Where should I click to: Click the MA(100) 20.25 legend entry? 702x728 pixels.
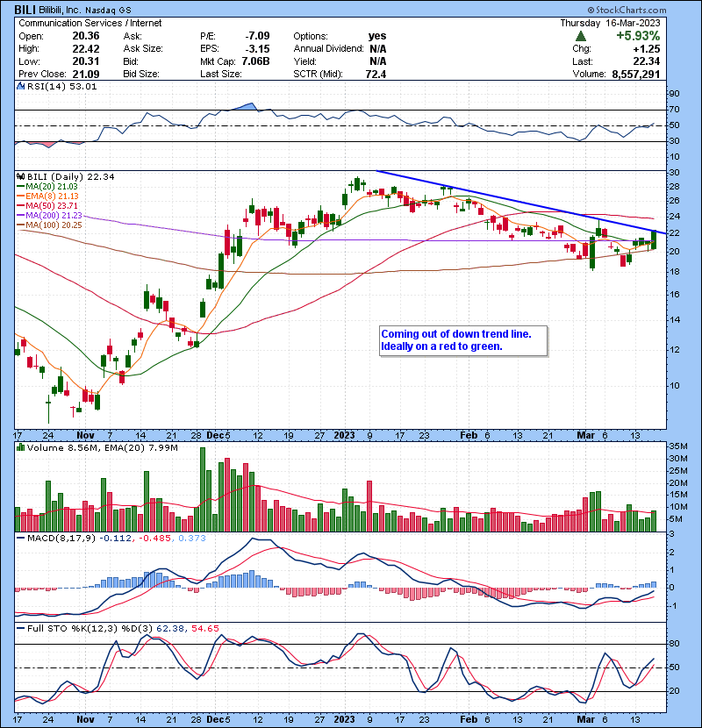[54, 225]
